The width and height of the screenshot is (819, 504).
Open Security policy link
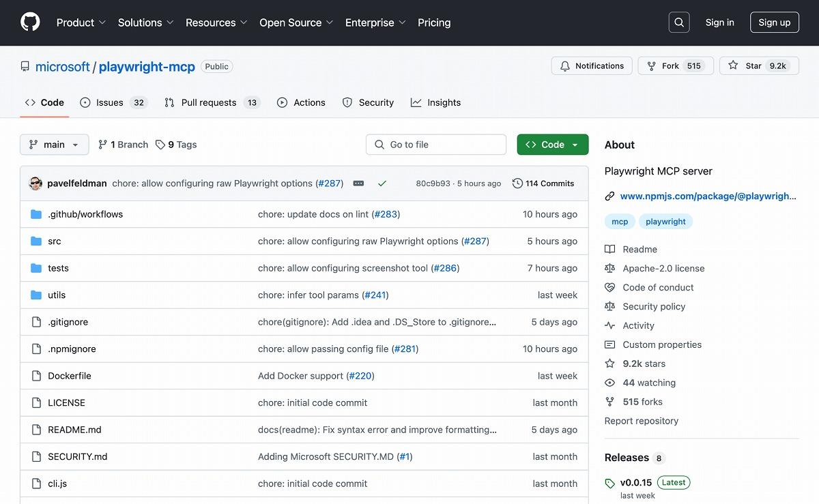[654, 307]
